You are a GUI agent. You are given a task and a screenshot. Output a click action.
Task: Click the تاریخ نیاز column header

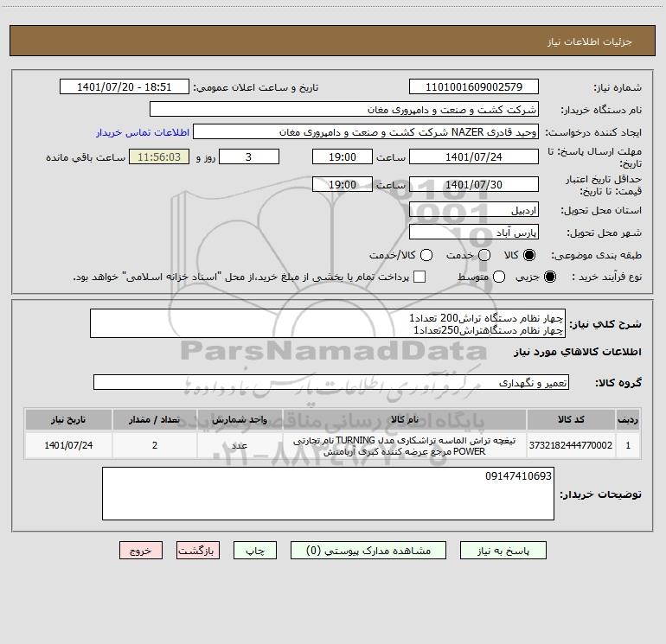68,419
